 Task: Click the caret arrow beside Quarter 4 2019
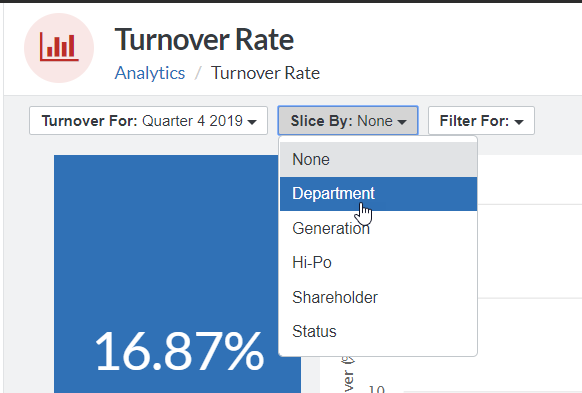(252, 122)
